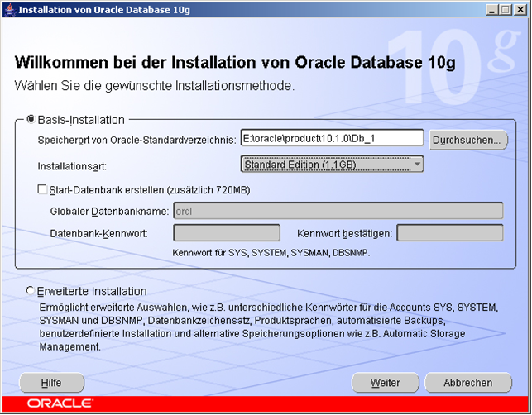Minimize the installer window
This screenshot has height=415, width=532.
pyautogui.click(x=491, y=10)
